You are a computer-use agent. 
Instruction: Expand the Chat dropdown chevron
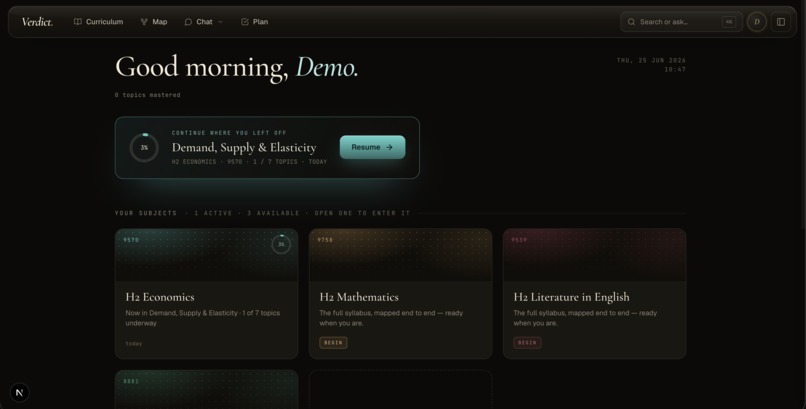tap(221, 22)
